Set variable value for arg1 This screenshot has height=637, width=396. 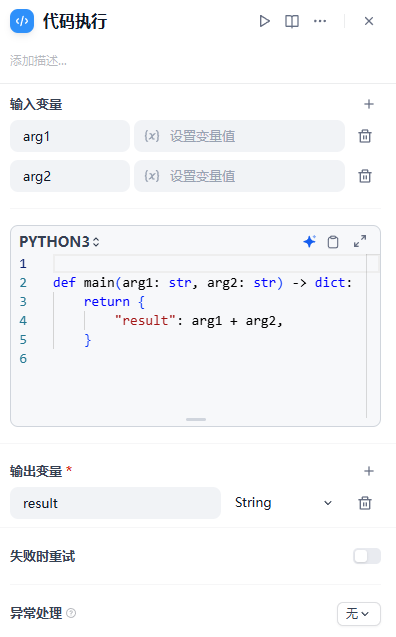pyautogui.click(x=239, y=136)
